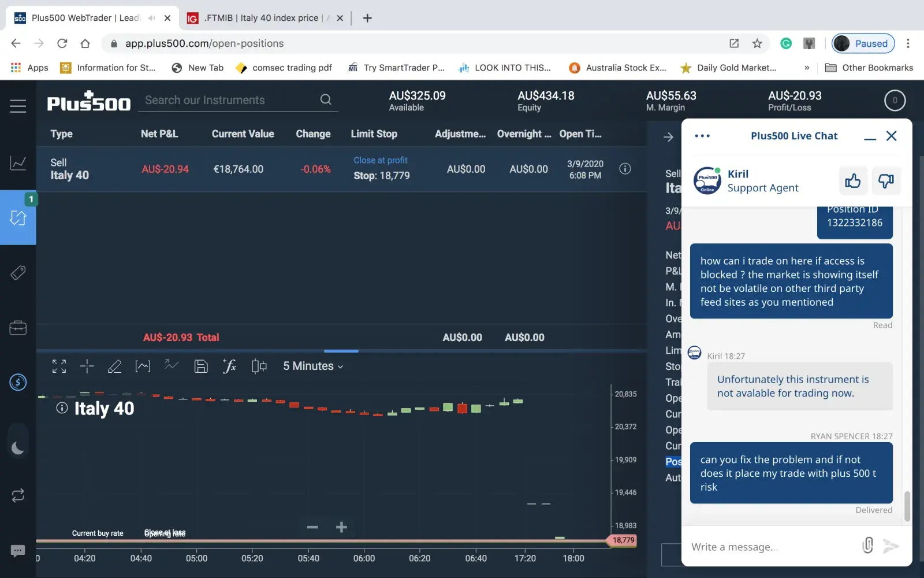Open the hamburger main menu
This screenshot has height=578, width=924.
(x=18, y=106)
